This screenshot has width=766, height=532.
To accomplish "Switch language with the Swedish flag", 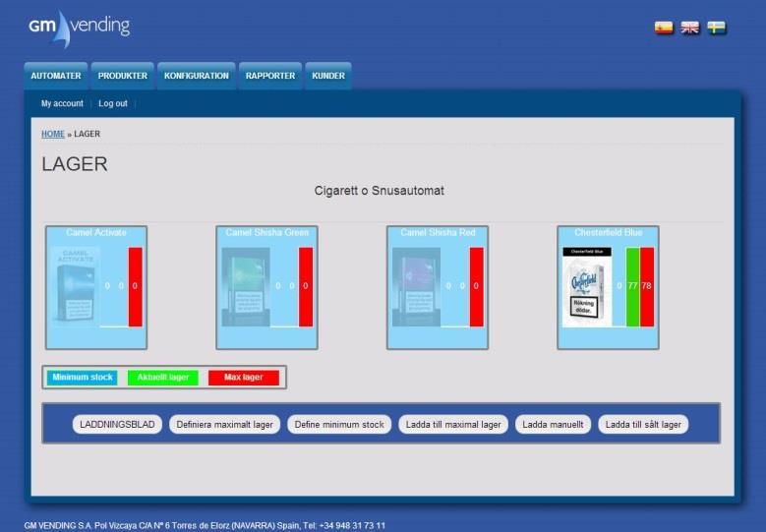I will coord(717,28).
